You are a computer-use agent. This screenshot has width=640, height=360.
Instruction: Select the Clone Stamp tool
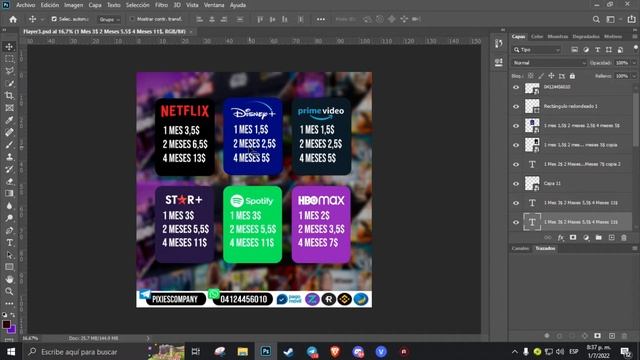(x=9, y=157)
